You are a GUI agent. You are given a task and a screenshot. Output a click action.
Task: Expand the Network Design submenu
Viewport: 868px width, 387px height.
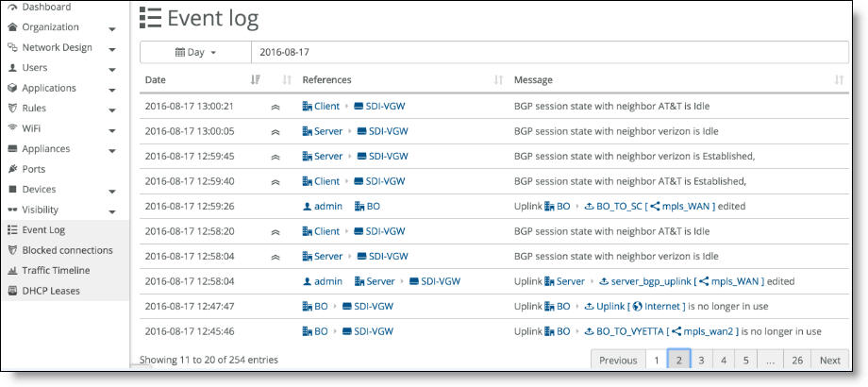pyautogui.click(x=112, y=49)
